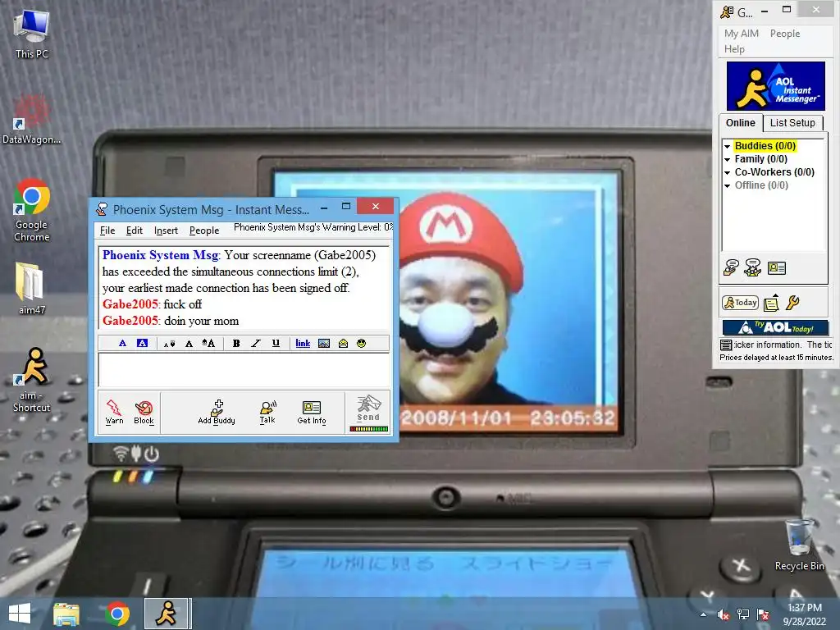840x630 pixels.
Task: Start buddy chat icon in Buddy List
Action: tap(753, 267)
